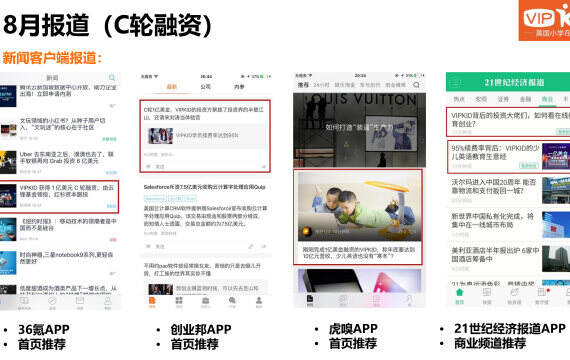Tap the search icon in 36氪 news header
Screen dimensions: 570x360
click(112, 77)
